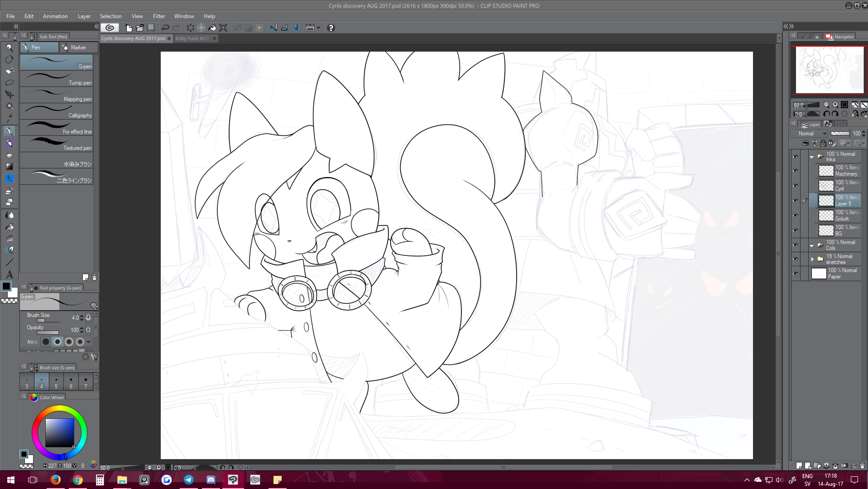Click the Fill toolbar icon
This screenshot has height=489, width=868.
(x=212, y=28)
